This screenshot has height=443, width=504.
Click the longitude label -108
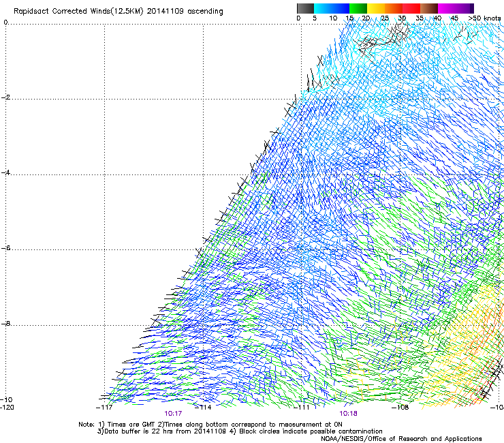click(x=400, y=408)
